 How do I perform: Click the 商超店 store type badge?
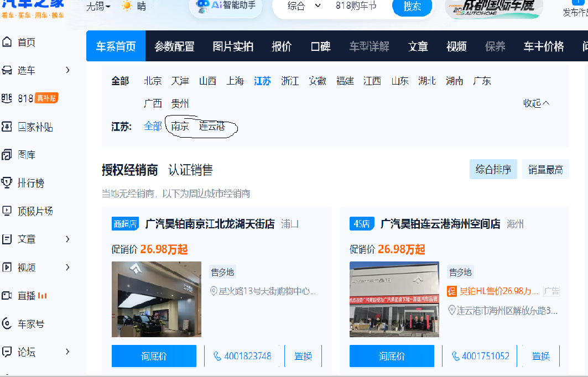[125, 224]
